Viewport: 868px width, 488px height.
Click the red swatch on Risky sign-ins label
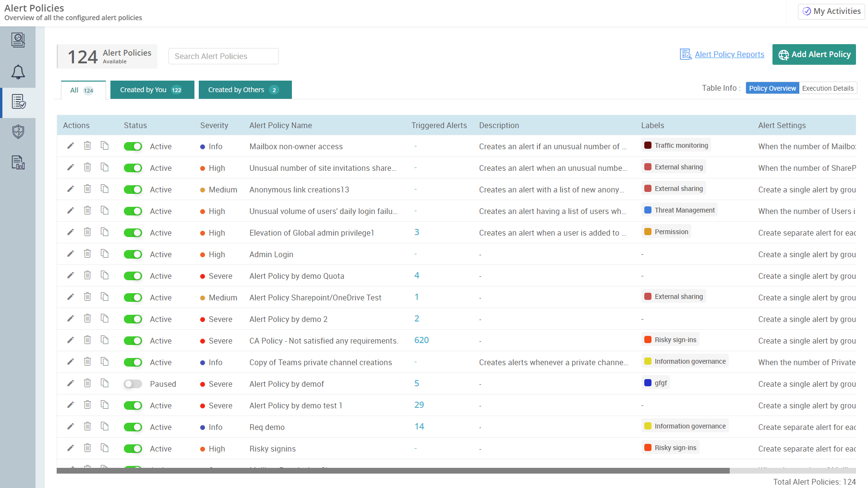[x=649, y=339]
